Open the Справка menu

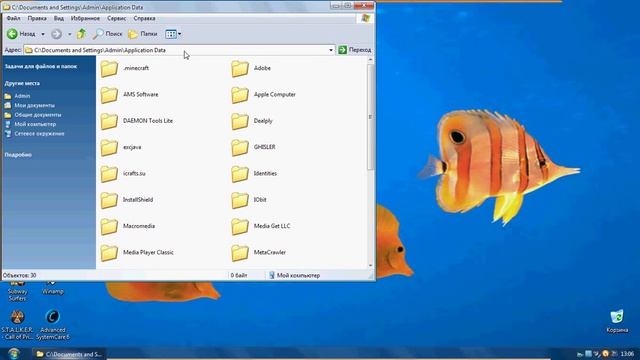(144, 18)
